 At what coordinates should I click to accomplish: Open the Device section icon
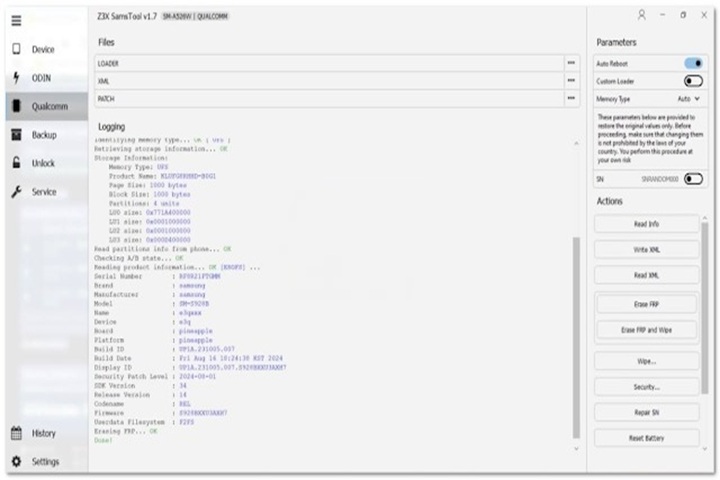point(16,49)
